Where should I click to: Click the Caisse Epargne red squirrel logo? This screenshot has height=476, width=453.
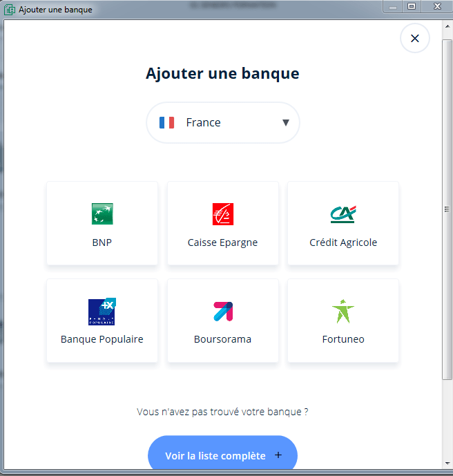[x=223, y=214]
